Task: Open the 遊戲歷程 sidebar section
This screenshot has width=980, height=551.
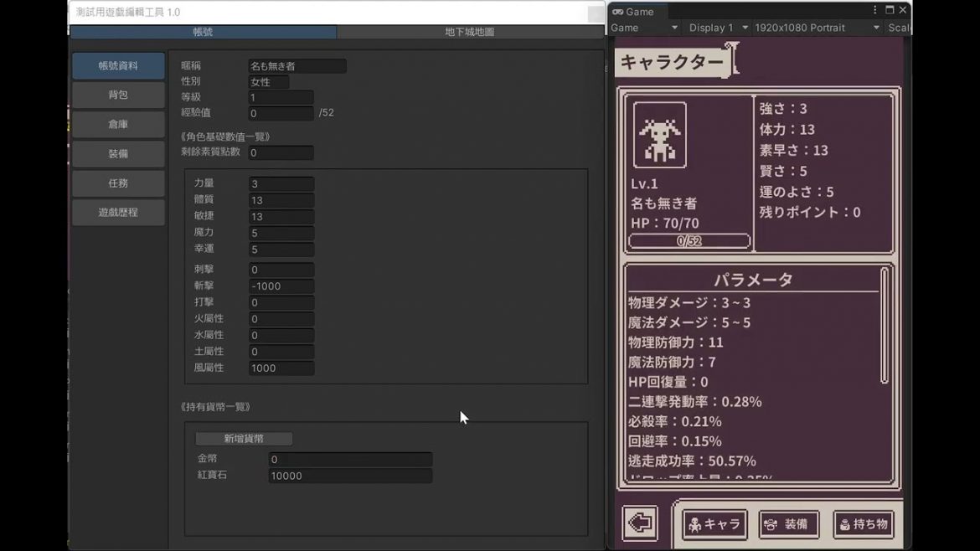Action: [118, 213]
